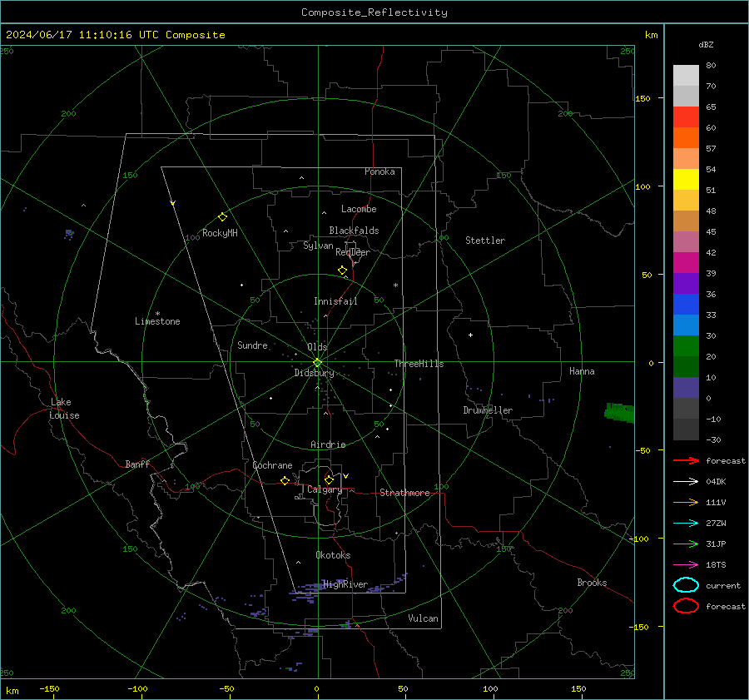Viewport: 749px width, 700px height.
Task: Click the Brooks label
Action: point(592,583)
